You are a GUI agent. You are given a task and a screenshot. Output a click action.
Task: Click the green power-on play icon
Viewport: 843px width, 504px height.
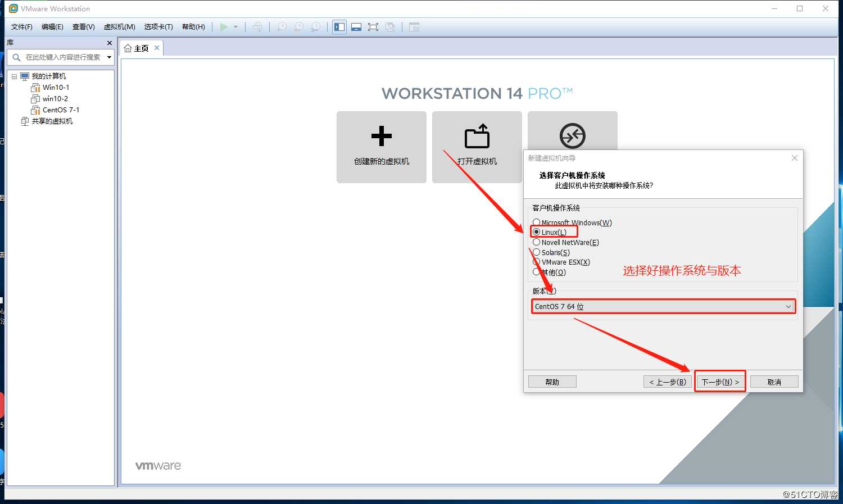224,27
